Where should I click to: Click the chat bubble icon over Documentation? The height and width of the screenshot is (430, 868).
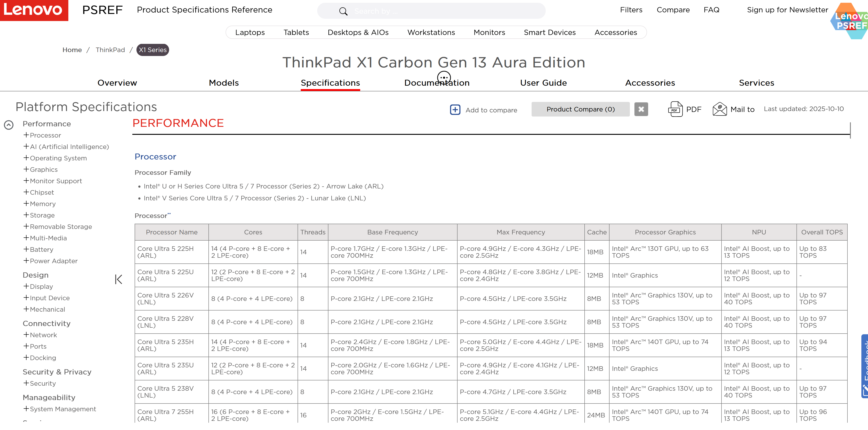(444, 77)
